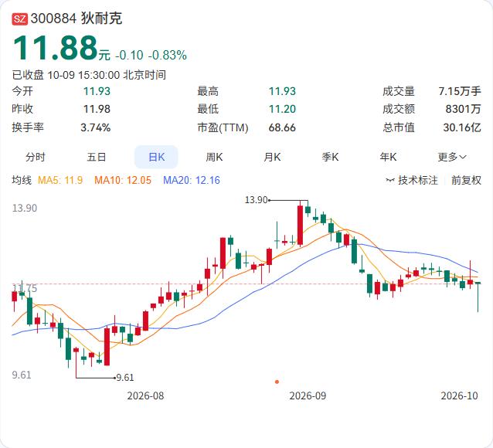Click the 2026-09 axis date label
The image size is (493, 448).
click(x=308, y=395)
